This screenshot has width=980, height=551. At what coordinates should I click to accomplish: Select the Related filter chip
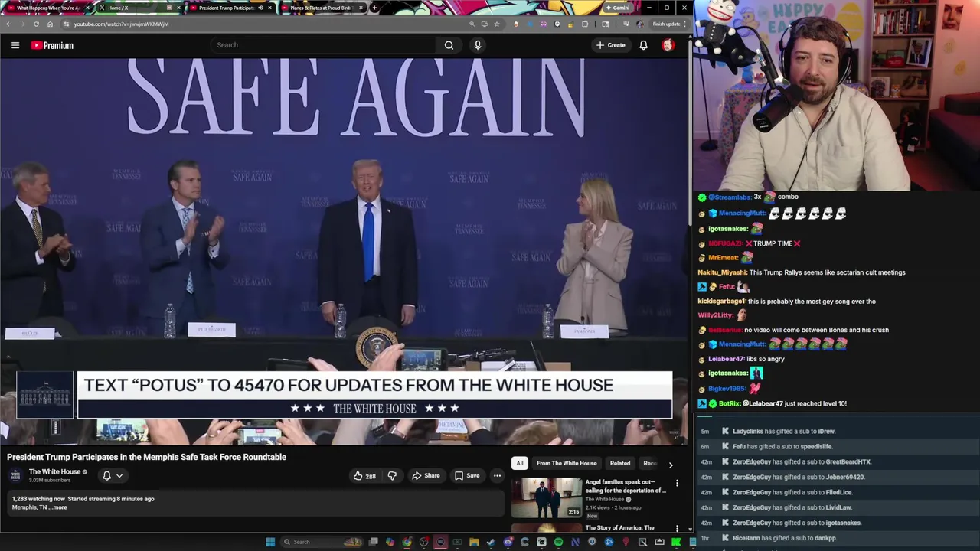[620, 463]
